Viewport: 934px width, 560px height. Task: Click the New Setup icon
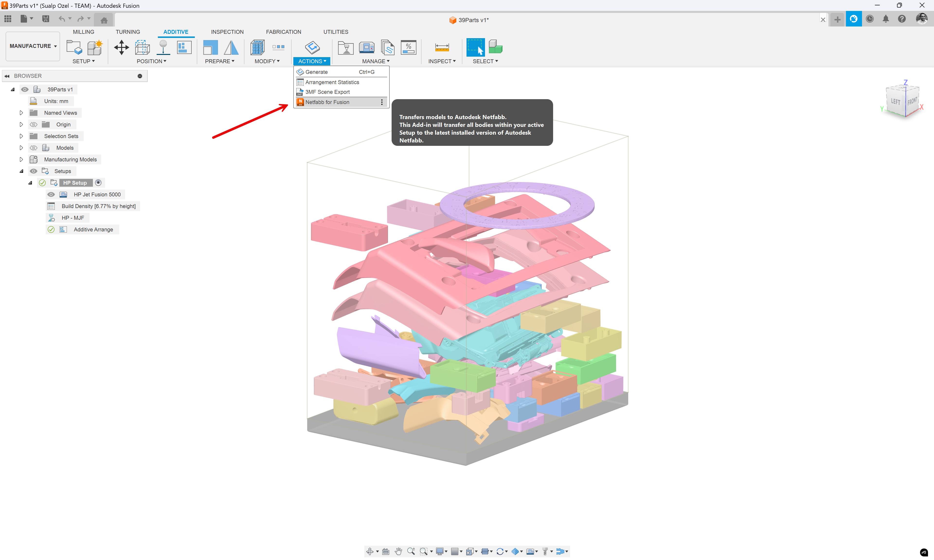[x=74, y=48]
